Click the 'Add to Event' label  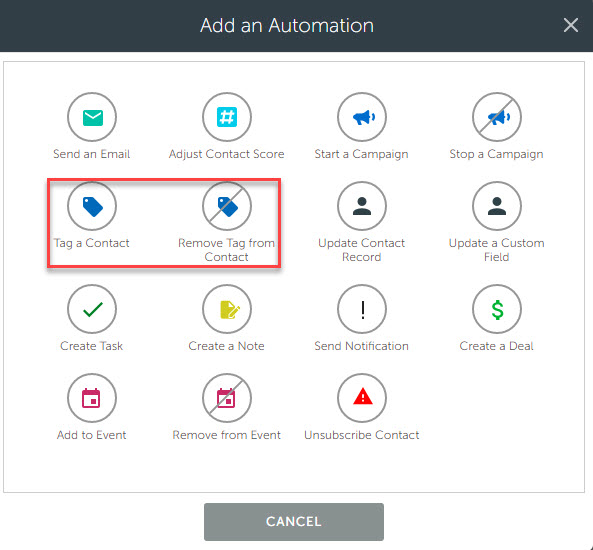tap(92, 435)
